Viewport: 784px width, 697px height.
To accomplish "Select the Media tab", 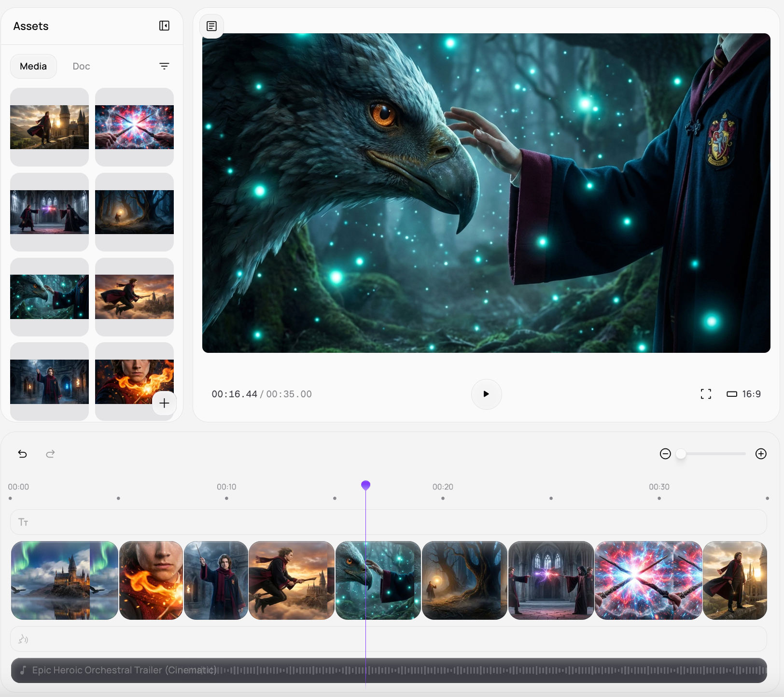I will click(33, 66).
